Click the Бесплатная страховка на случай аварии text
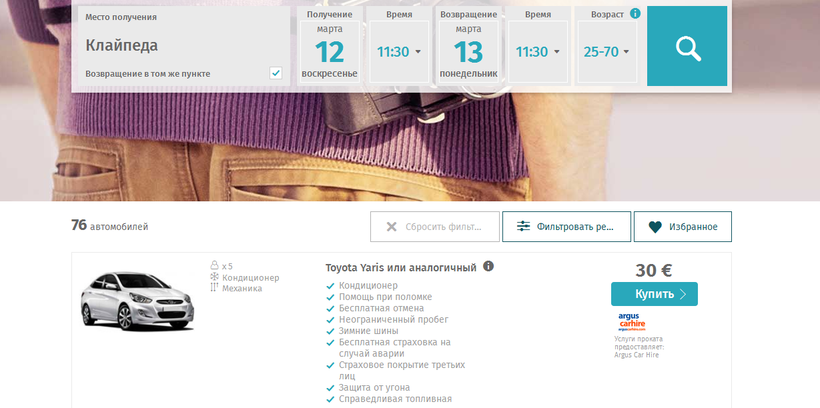The height and width of the screenshot is (408, 820). pyautogui.click(x=394, y=348)
